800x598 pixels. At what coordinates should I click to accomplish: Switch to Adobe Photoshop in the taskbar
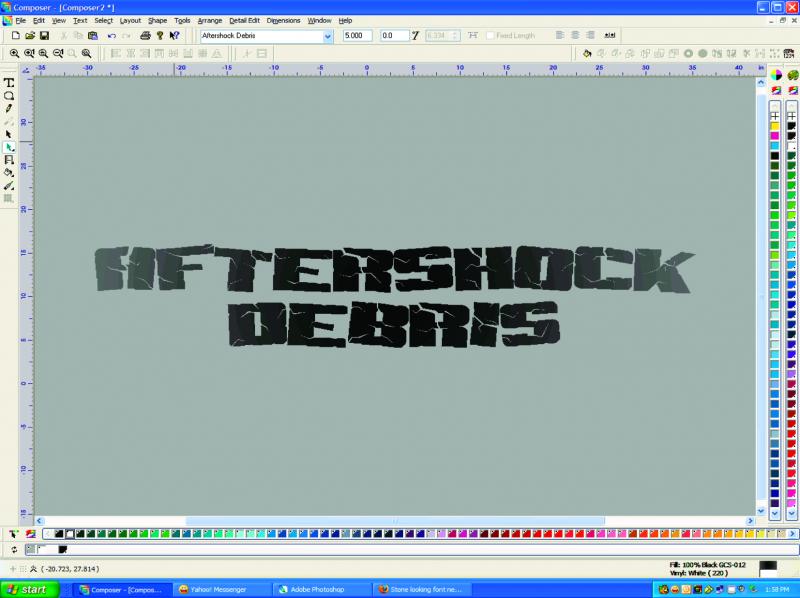click(321, 589)
